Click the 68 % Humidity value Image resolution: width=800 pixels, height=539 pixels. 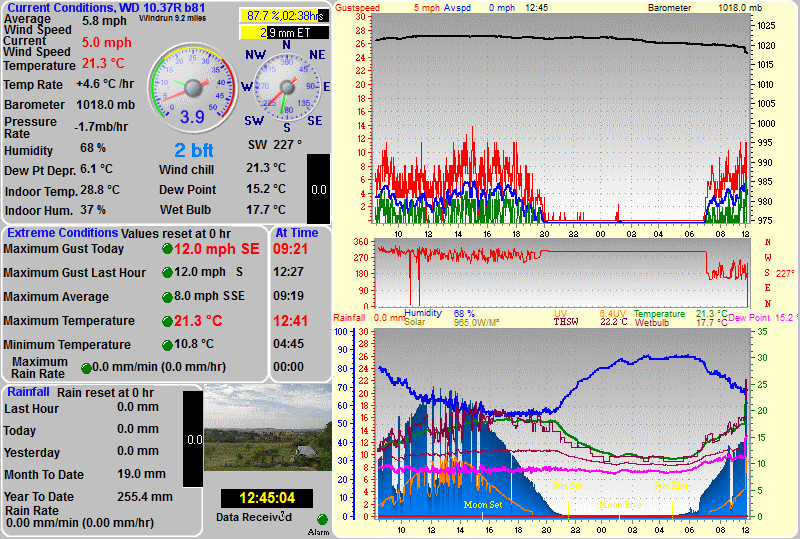coord(93,148)
